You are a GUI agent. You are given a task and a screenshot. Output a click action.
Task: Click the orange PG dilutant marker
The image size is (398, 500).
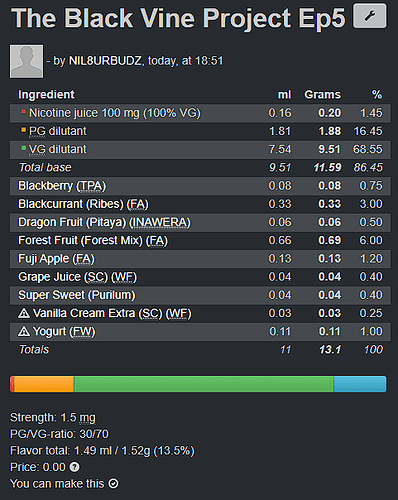click(x=23, y=130)
